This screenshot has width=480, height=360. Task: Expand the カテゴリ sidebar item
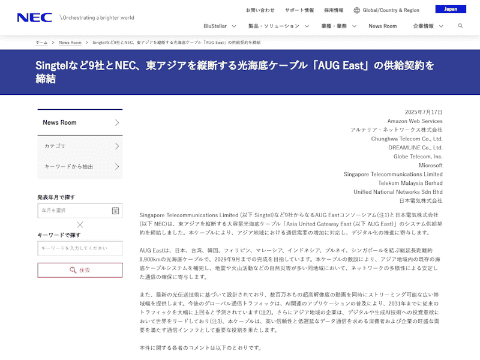80,146
